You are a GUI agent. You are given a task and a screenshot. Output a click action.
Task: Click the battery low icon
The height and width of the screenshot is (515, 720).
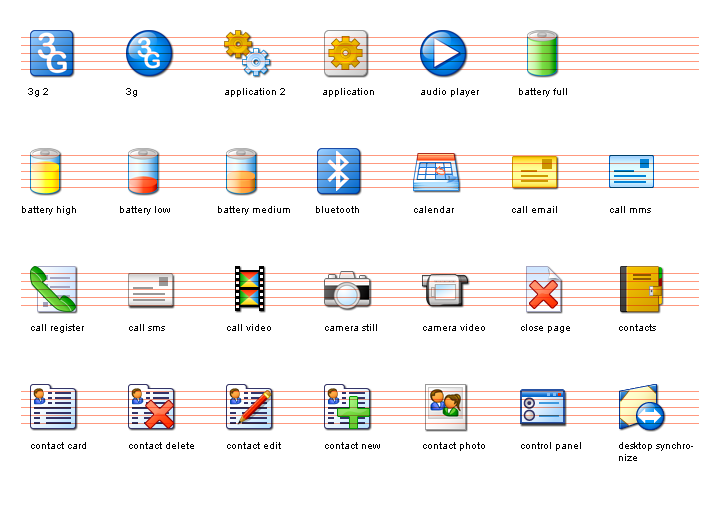click(x=144, y=171)
